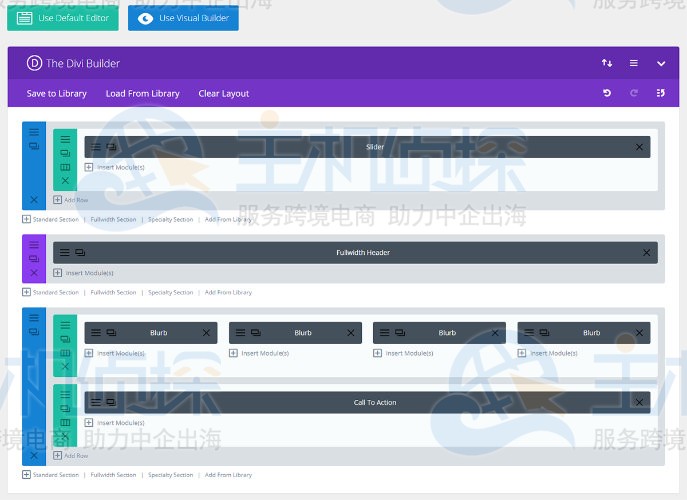Screen dimensions: 687x500
Task: Insert module under Call To Action
Action: [x=114, y=423]
